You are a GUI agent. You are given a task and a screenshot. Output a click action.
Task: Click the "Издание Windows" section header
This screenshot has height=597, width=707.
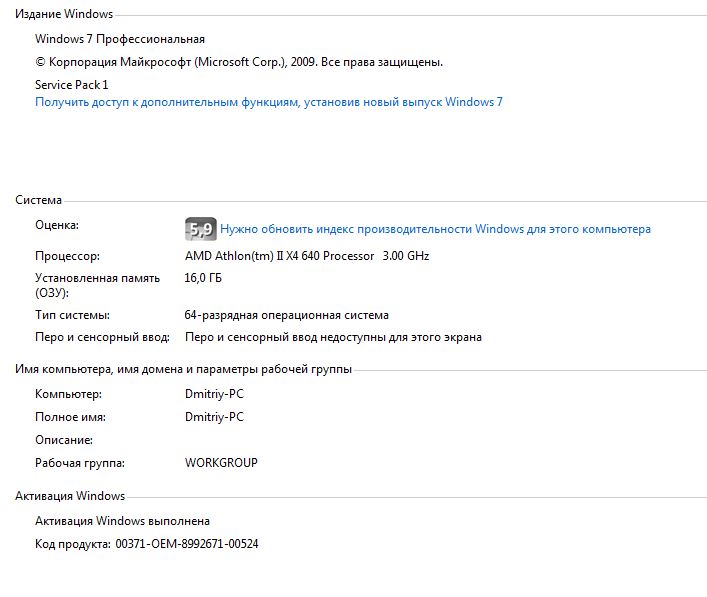click(64, 14)
